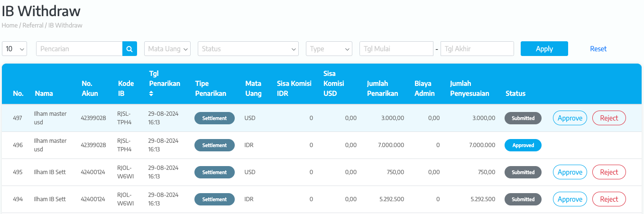This screenshot has width=644, height=214.
Task: Approve withdrawal number 494
Action: tap(570, 199)
